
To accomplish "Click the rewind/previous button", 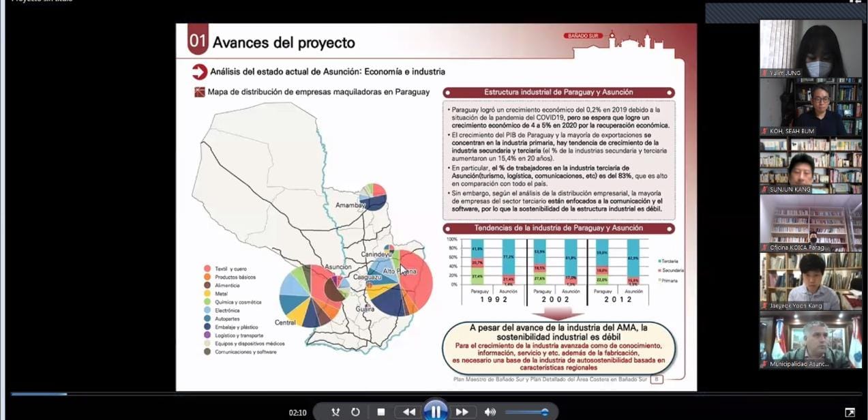I will coord(408,412).
